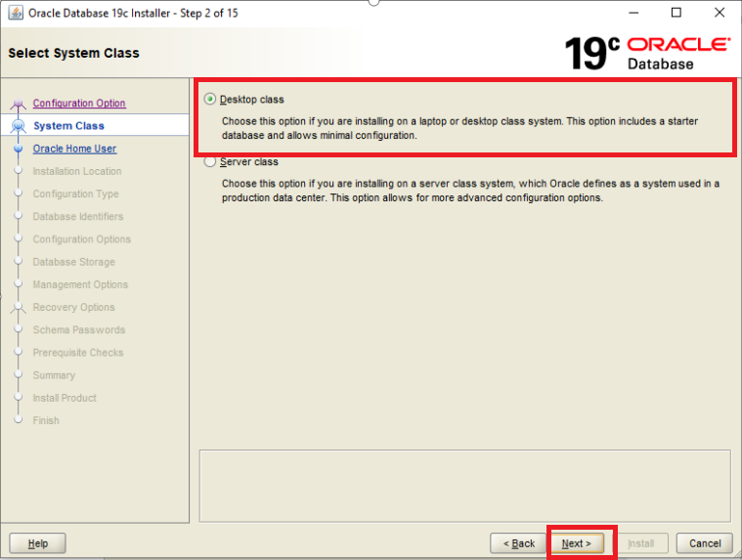
Task: Click the Oracle 19c Database logo
Action: [x=647, y=53]
